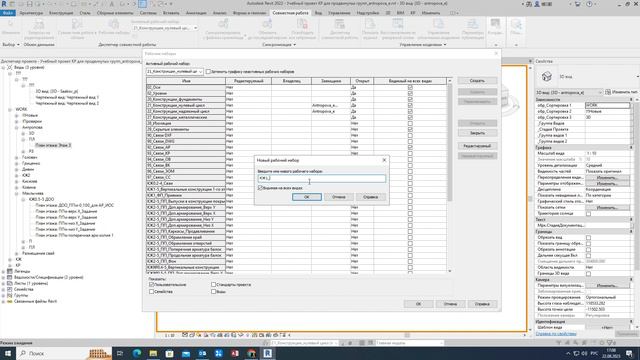Toggle the Стандарты проекта show checkbox

[x=213, y=284]
